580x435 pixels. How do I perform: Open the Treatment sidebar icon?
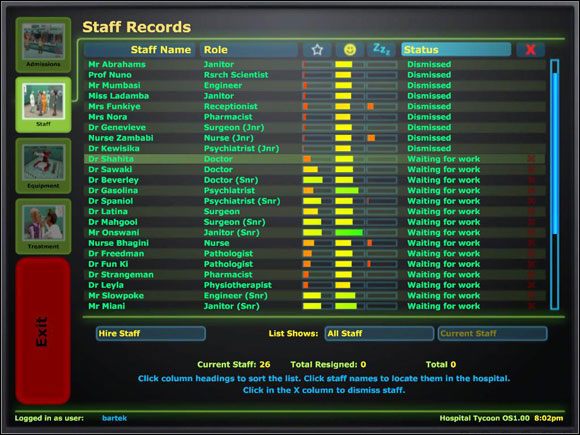point(43,226)
